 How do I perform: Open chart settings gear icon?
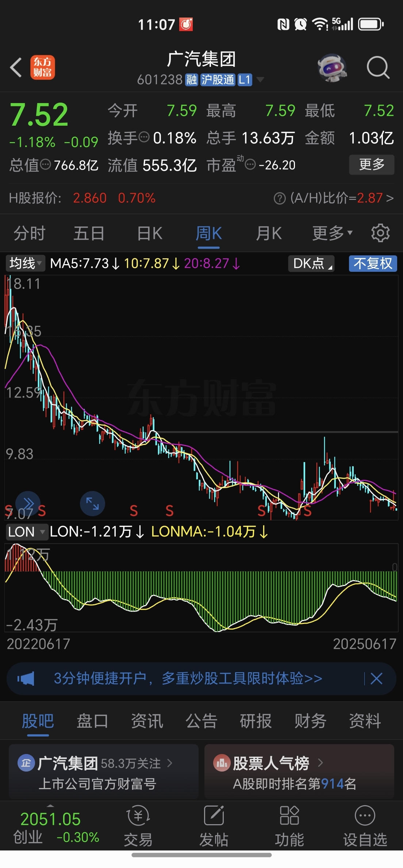click(380, 233)
